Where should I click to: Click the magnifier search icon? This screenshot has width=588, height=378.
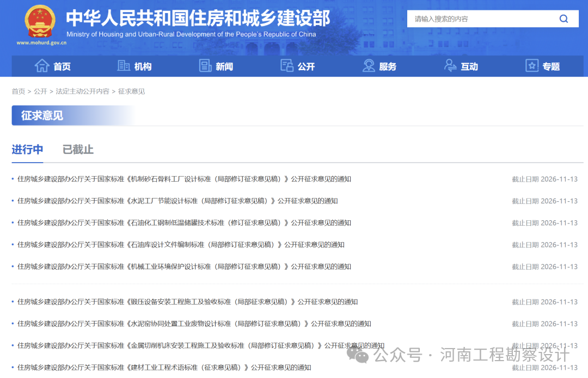pos(563,18)
